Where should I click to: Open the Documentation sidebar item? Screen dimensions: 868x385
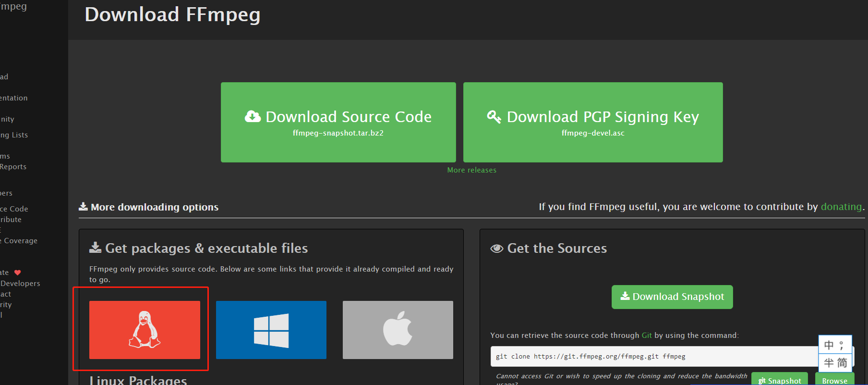click(14, 98)
